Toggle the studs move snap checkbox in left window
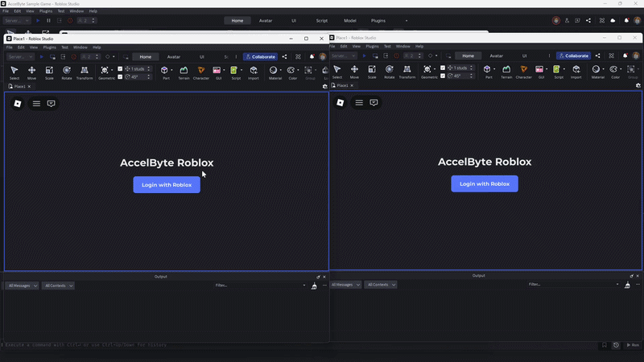Viewport: 644px width, 362px height. 120,68
